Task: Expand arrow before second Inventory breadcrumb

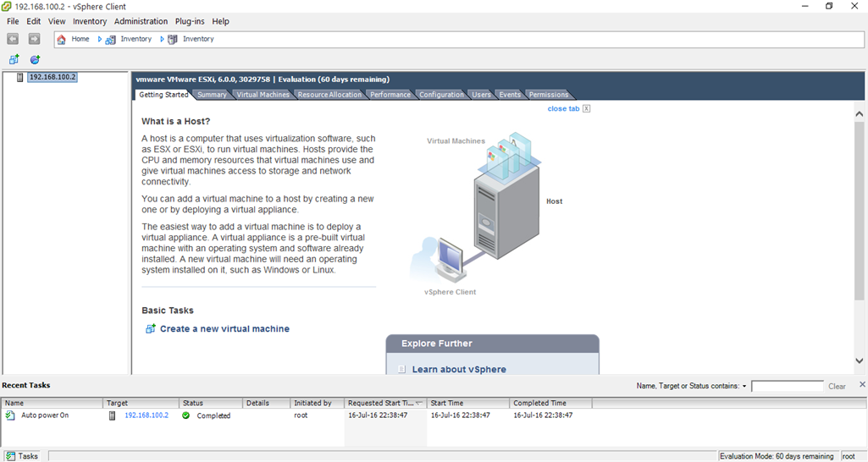Action: tap(163, 39)
